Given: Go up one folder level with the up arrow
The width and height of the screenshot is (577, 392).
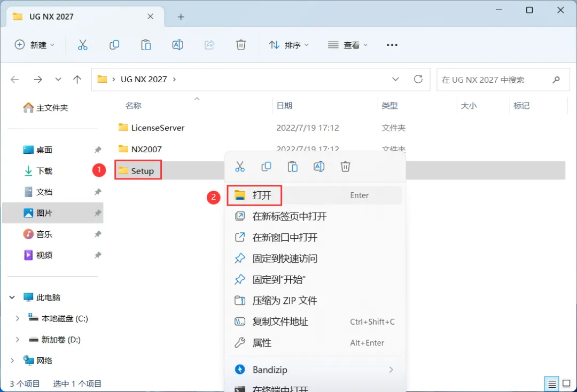Looking at the screenshot, I should pyautogui.click(x=77, y=80).
